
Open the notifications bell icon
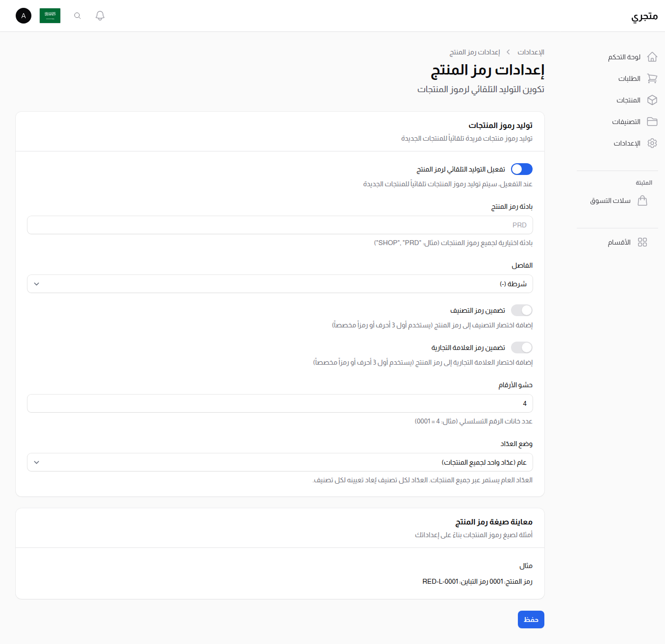(100, 15)
